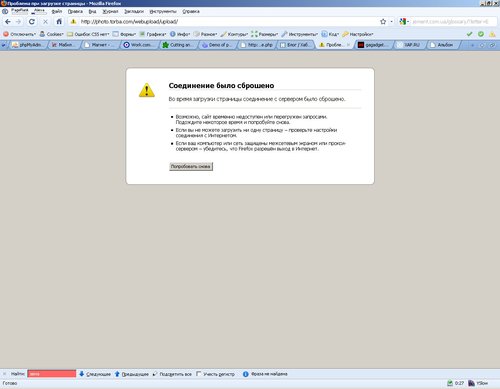Click the Google search engine icon
This screenshot has height=389, width=500.
[403, 22]
